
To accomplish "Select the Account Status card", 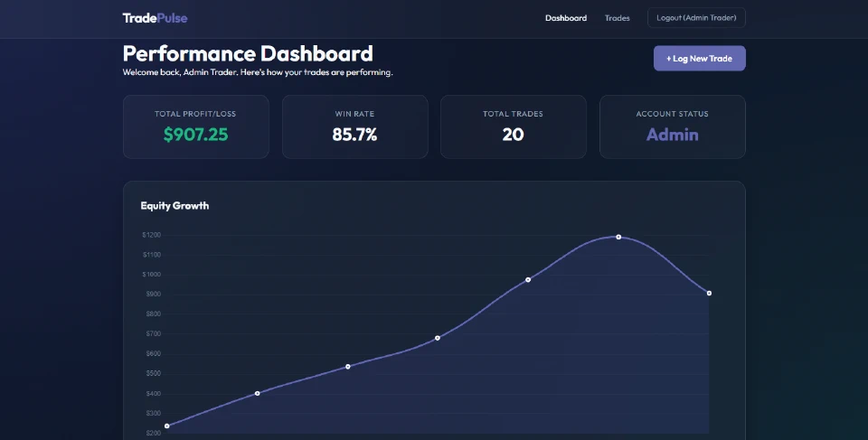I will tap(672, 126).
